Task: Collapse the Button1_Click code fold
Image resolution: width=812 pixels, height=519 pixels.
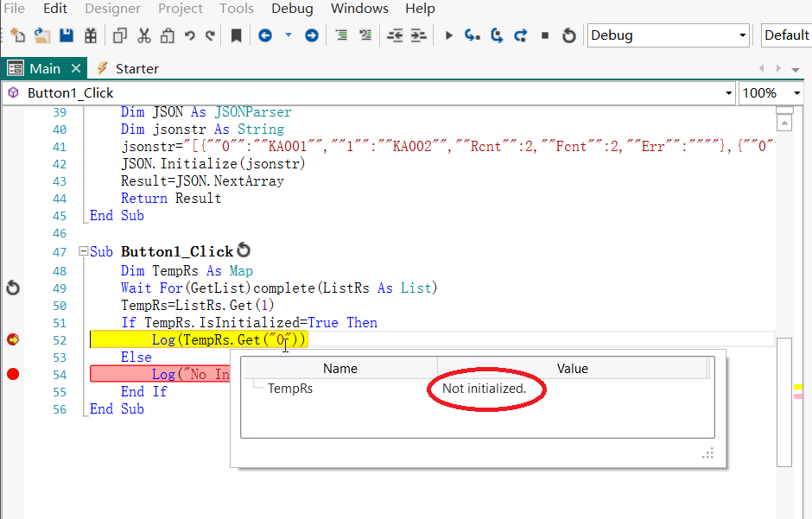Action: pos(82,252)
